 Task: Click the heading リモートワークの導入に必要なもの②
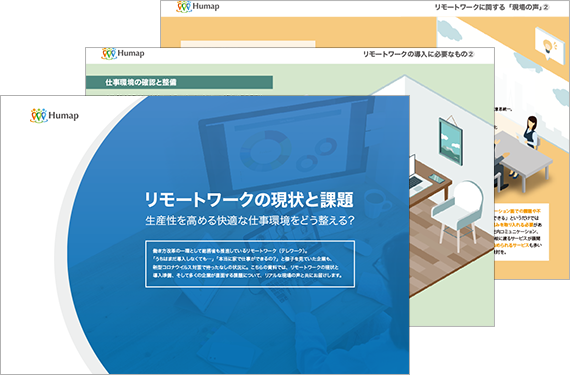(x=418, y=54)
